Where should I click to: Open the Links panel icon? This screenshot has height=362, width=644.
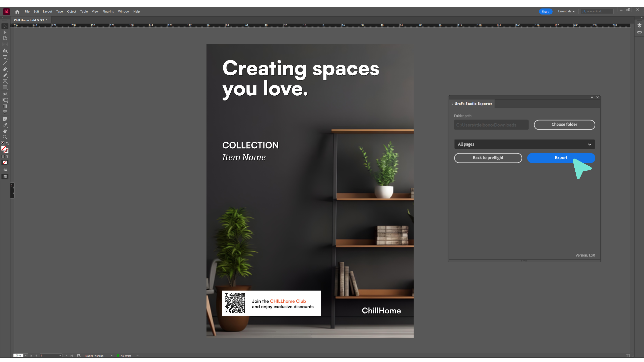coord(639,33)
